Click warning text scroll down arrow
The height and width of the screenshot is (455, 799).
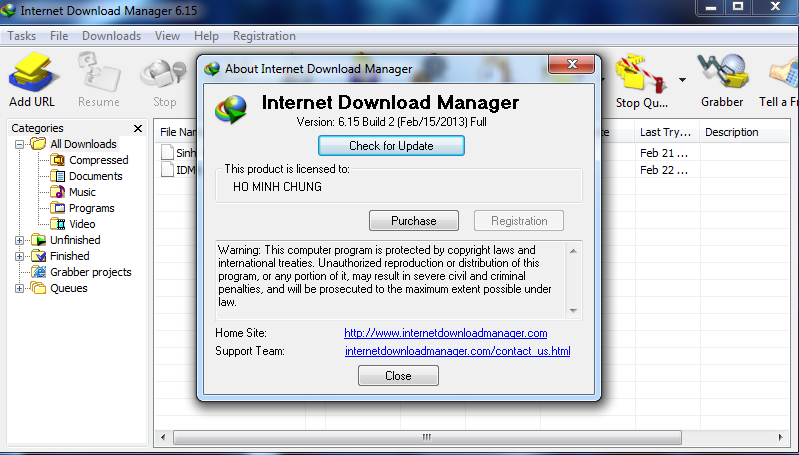(573, 311)
